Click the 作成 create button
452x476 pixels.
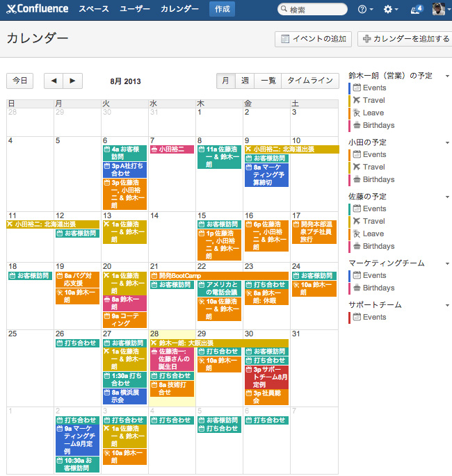click(222, 9)
